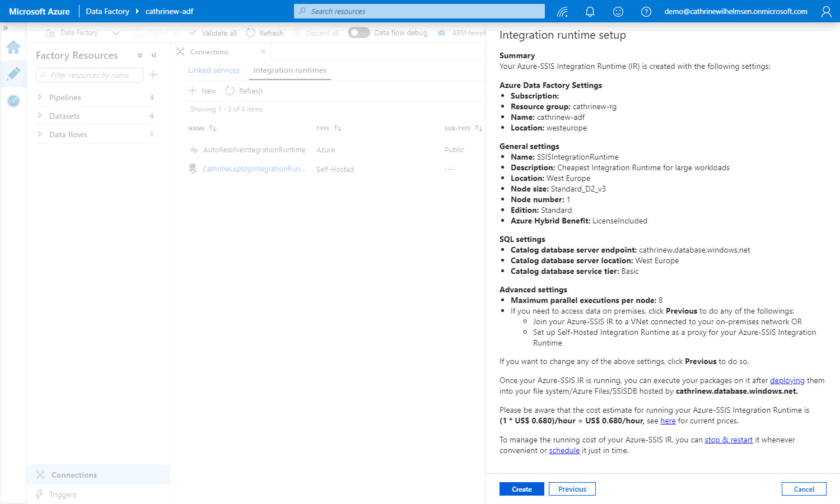This screenshot has height=504, width=840.
Task: Click the add new resource plus icon
Action: 153,75
